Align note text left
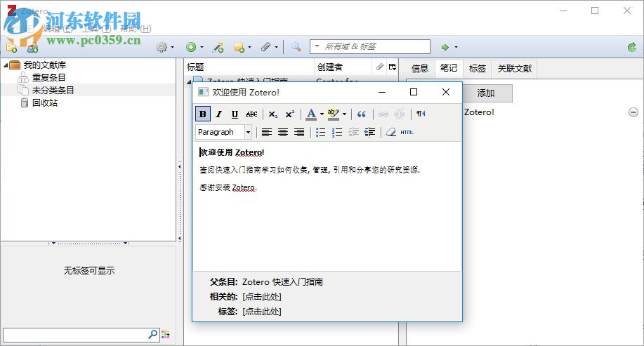644x346 pixels. tap(267, 132)
